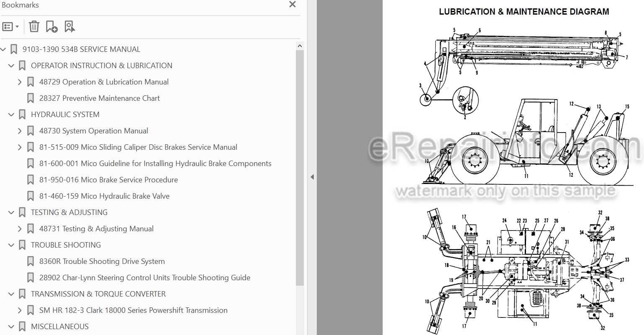This screenshot has height=335, width=644.
Task: Open 9103-1390 534B SERVICE MANUAL bookmark
Action: click(81, 49)
